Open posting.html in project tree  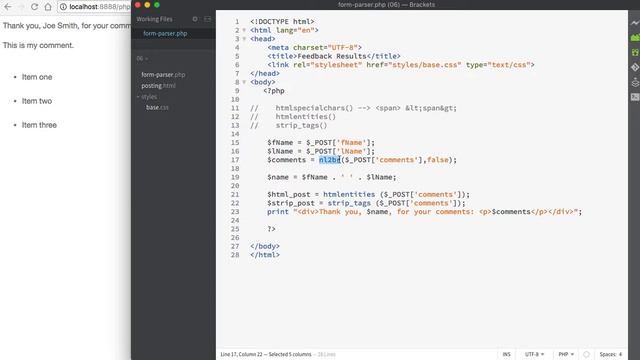[x=158, y=86]
